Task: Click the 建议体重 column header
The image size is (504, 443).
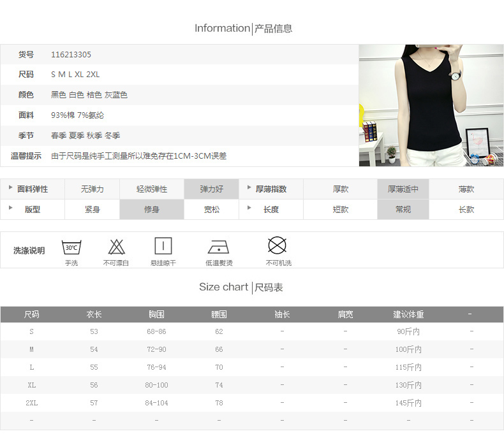Action: pyautogui.click(x=408, y=314)
